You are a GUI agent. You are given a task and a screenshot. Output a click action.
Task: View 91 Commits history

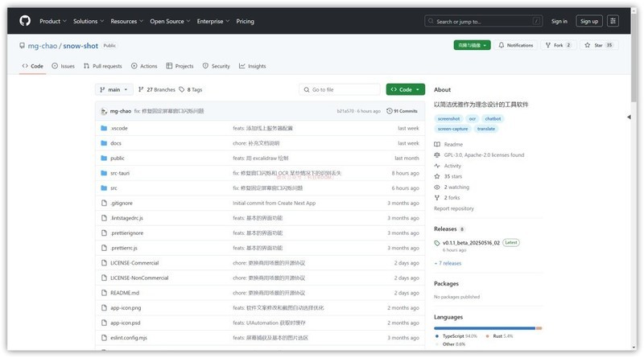tap(402, 111)
